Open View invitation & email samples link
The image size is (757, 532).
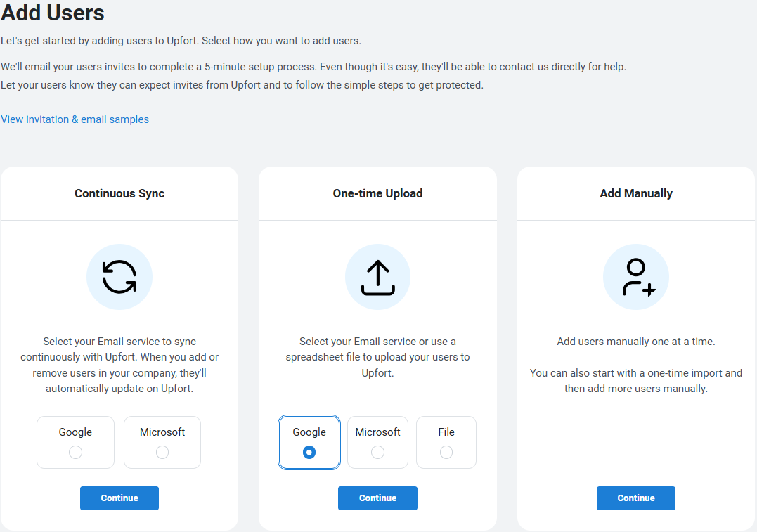pos(75,119)
